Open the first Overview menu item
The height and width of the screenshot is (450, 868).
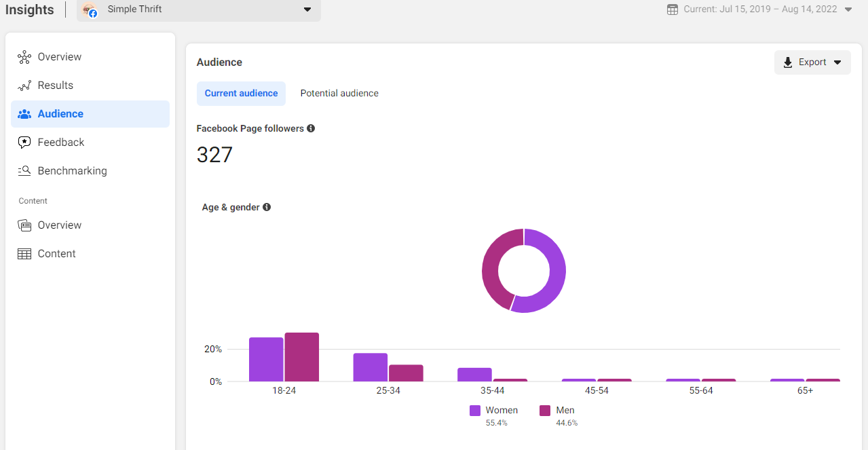pyautogui.click(x=90, y=57)
